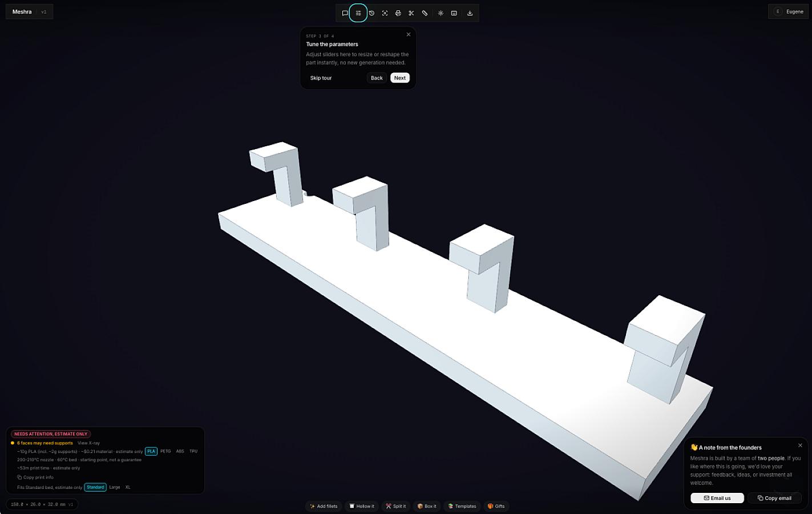The width and height of the screenshot is (812, 514).
Task: Open Gifts
Action: pyautogui.click(x=496, y=506)
